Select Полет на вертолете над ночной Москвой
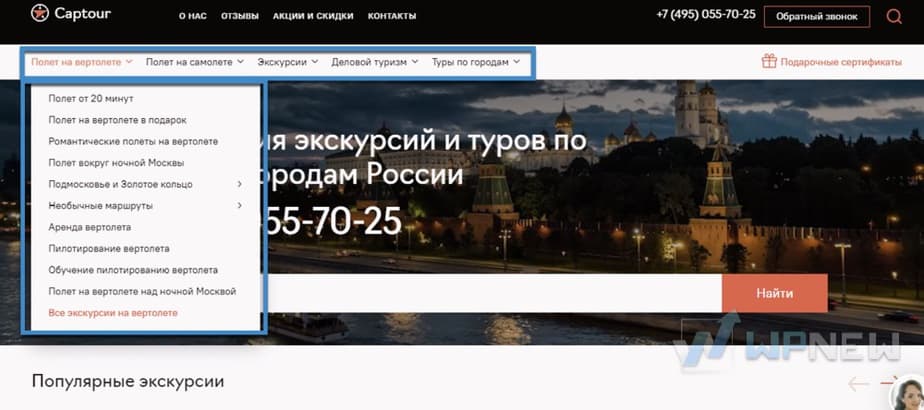The width and height of the screenshot is (924, 410). (142, 292)
